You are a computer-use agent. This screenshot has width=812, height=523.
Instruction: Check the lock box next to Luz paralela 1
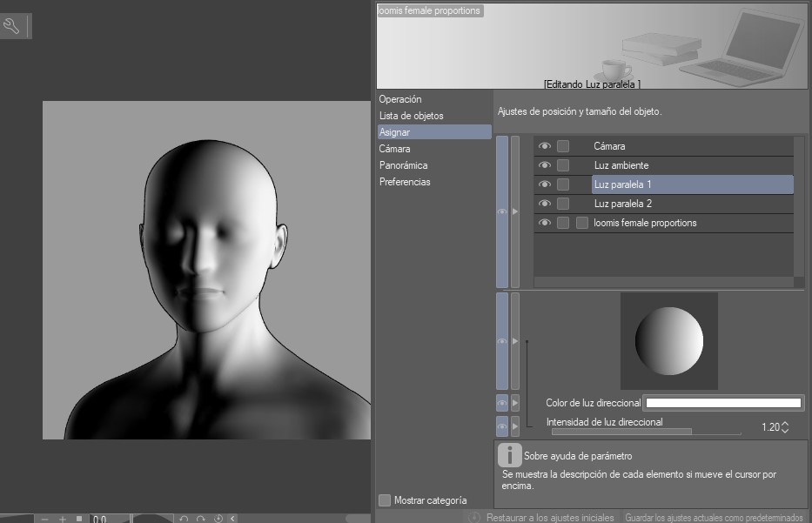[563, 184]
